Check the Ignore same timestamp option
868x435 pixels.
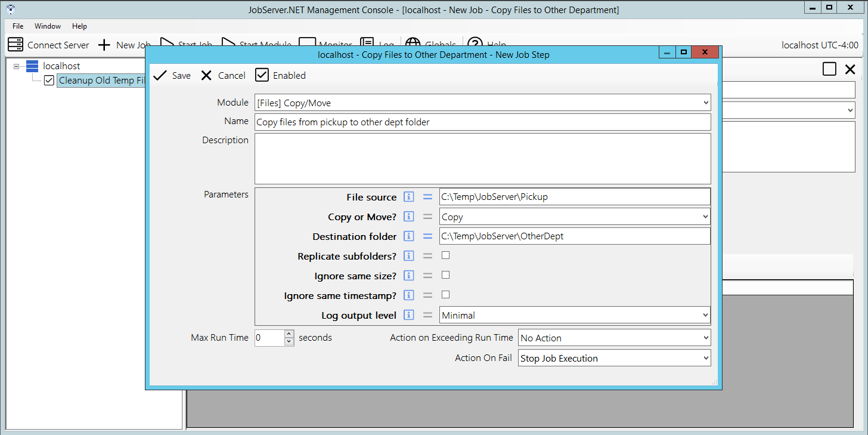click(445, 295)
